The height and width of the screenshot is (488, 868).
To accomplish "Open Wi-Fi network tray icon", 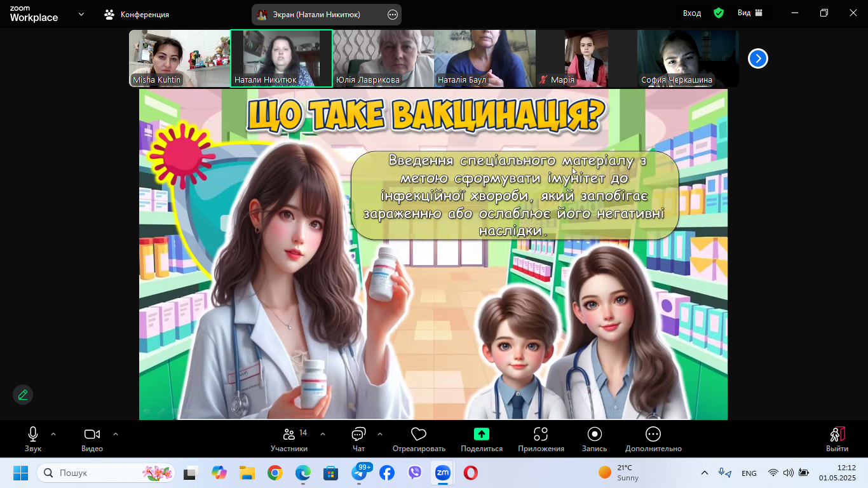I will coord(773,473).
